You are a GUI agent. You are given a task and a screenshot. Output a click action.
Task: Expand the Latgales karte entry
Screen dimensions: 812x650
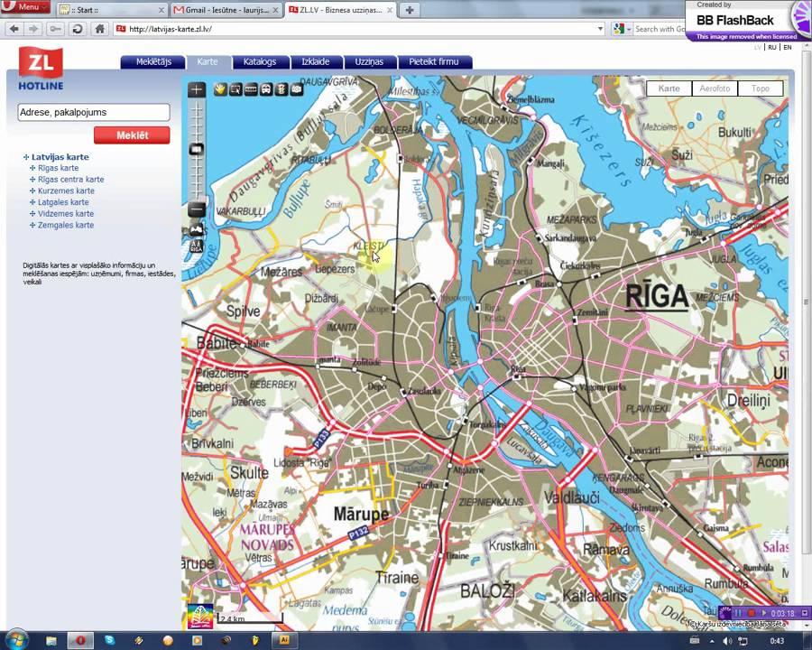(x=32, y=202)
